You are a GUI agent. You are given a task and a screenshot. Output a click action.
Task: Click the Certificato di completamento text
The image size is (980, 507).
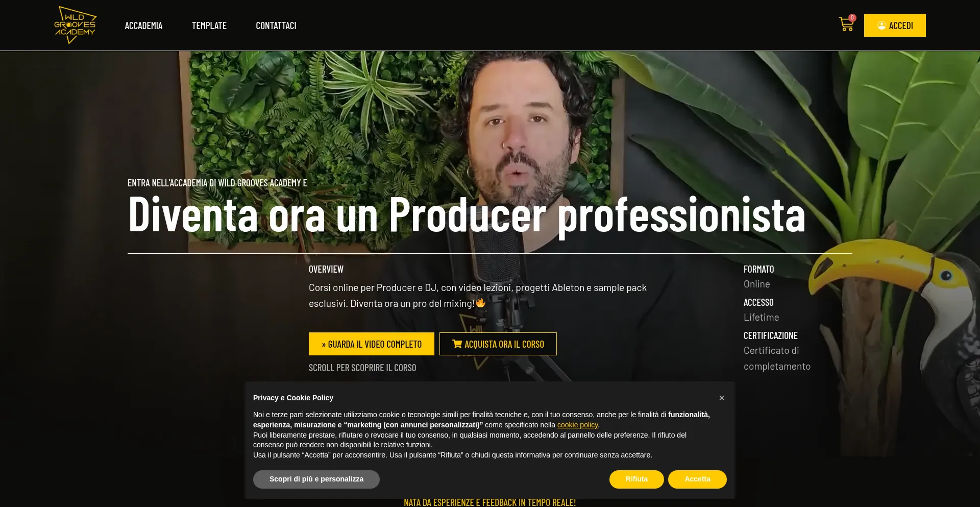coord(777,358)
